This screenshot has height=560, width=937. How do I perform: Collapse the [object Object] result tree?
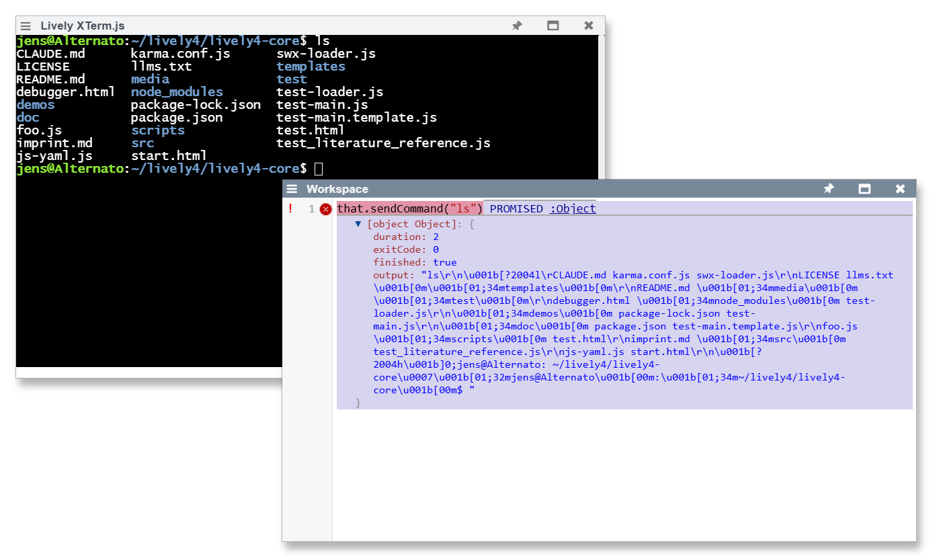[x=358, y=224]
